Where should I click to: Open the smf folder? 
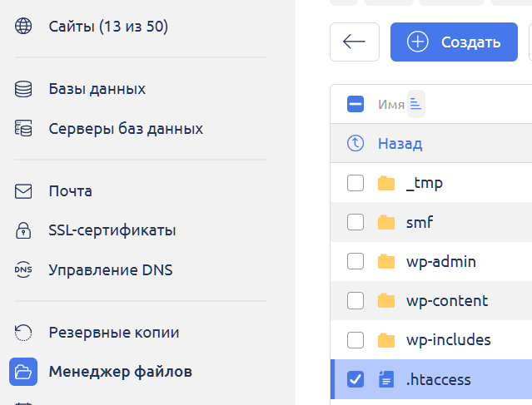click(420, 222)
